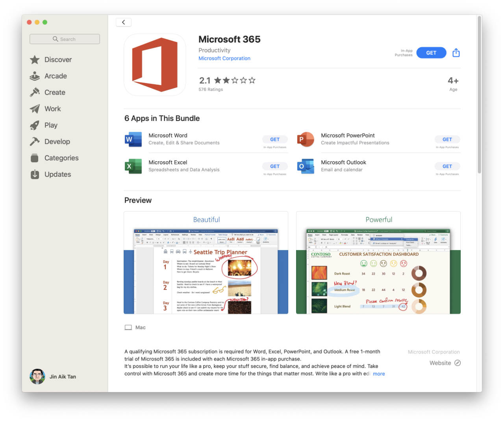Image resolution: width=504 pixels, height=421 pixels.
Task: Go back using the chevron button
Action: click(x=124, y=22)
